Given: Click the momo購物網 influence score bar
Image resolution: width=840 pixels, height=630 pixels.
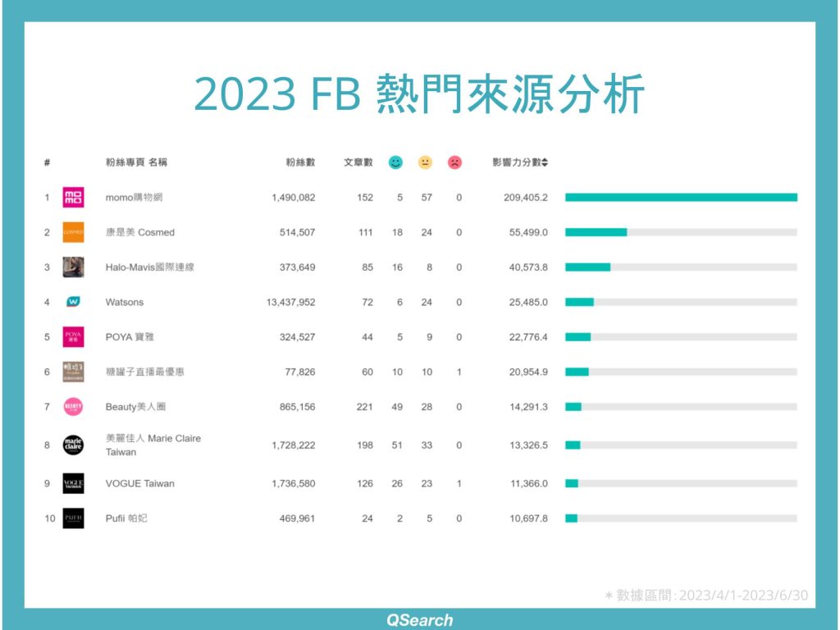Looking at the screenshot, I should pos(681,197).
